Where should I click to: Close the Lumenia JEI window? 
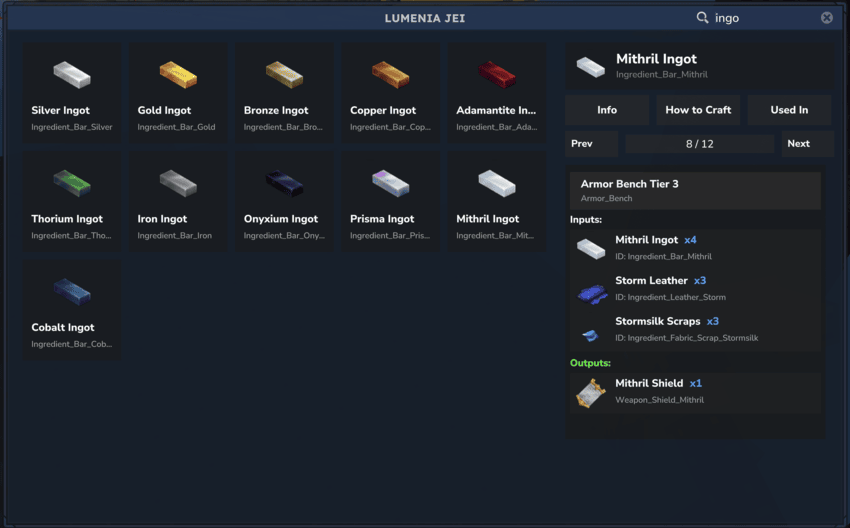[x=827, y=18]
